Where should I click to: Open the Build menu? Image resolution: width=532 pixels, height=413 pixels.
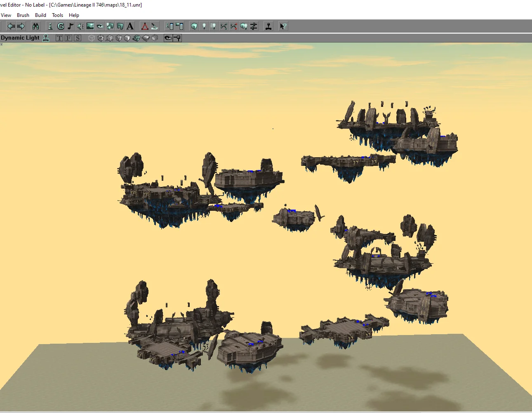[40, 15]
